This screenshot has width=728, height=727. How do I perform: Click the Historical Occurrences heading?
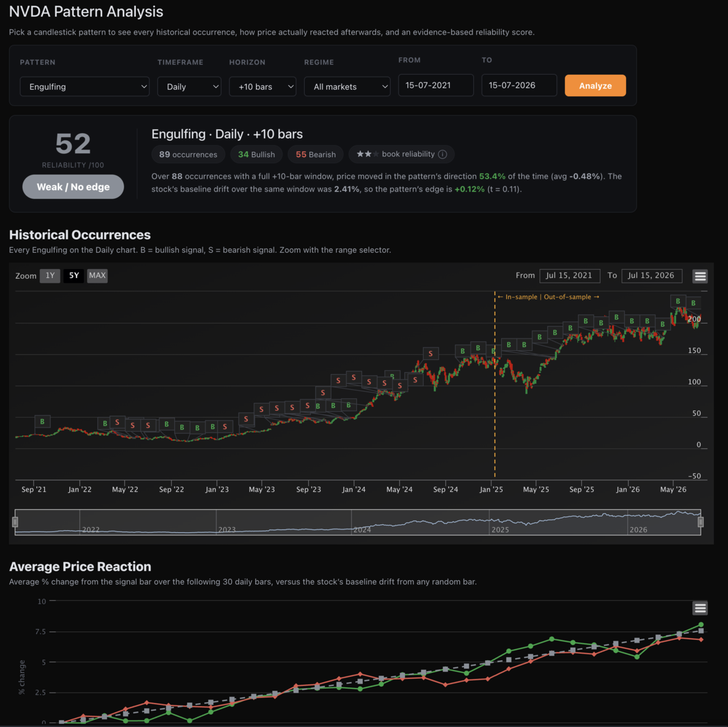80,235
